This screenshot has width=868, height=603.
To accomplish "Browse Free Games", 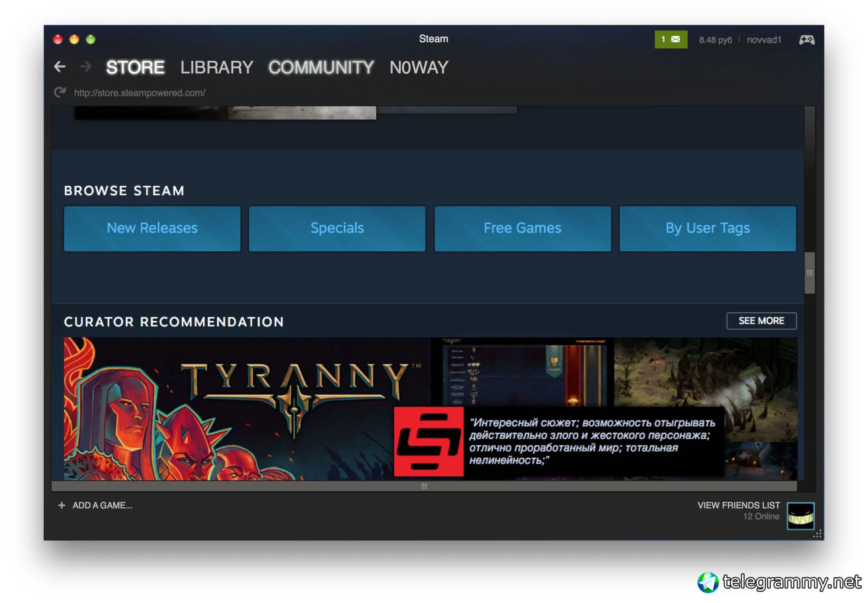I will pos(522,228).
